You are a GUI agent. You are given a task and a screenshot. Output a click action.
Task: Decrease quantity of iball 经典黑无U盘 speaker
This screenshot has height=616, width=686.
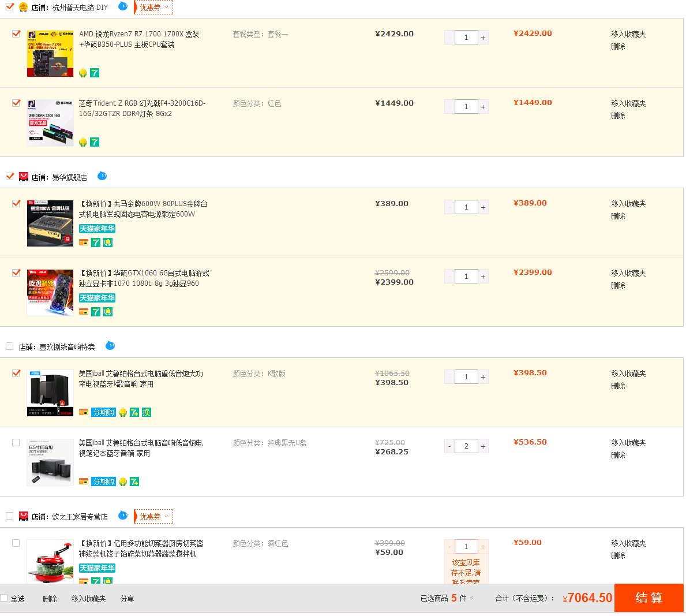[x=449, y=447]
